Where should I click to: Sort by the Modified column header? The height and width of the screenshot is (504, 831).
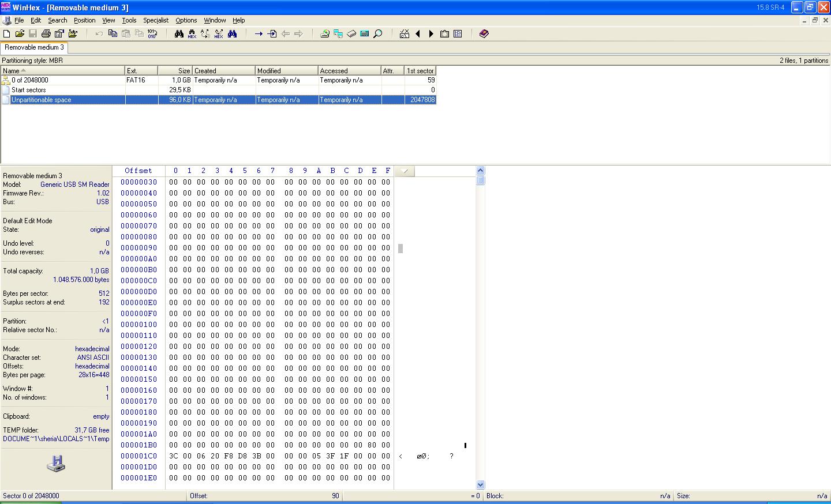tap(287, 71)
